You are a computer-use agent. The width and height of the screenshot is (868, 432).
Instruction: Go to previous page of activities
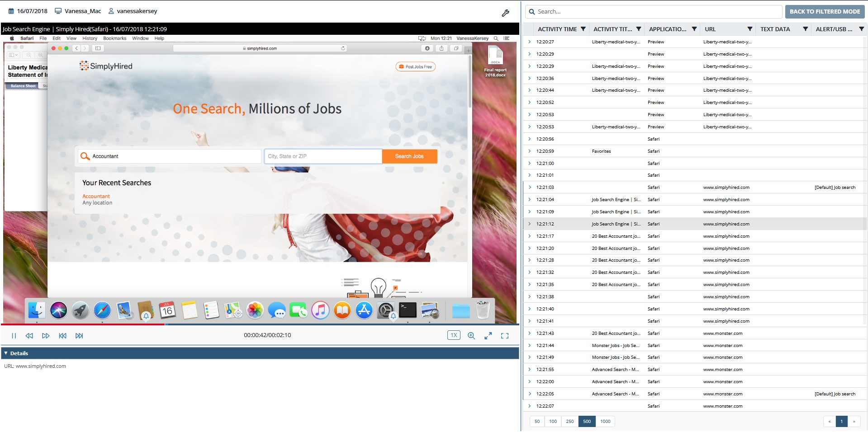coord(829,422)
